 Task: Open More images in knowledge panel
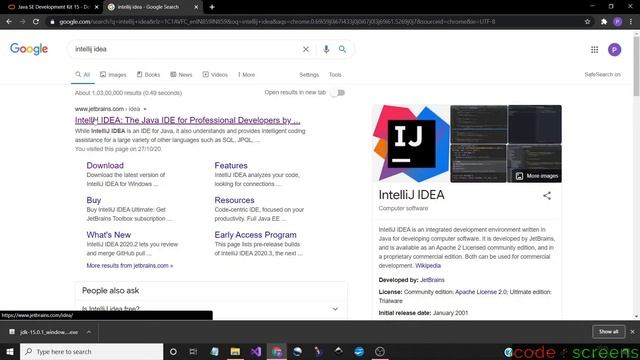click(x=536, y=176)
